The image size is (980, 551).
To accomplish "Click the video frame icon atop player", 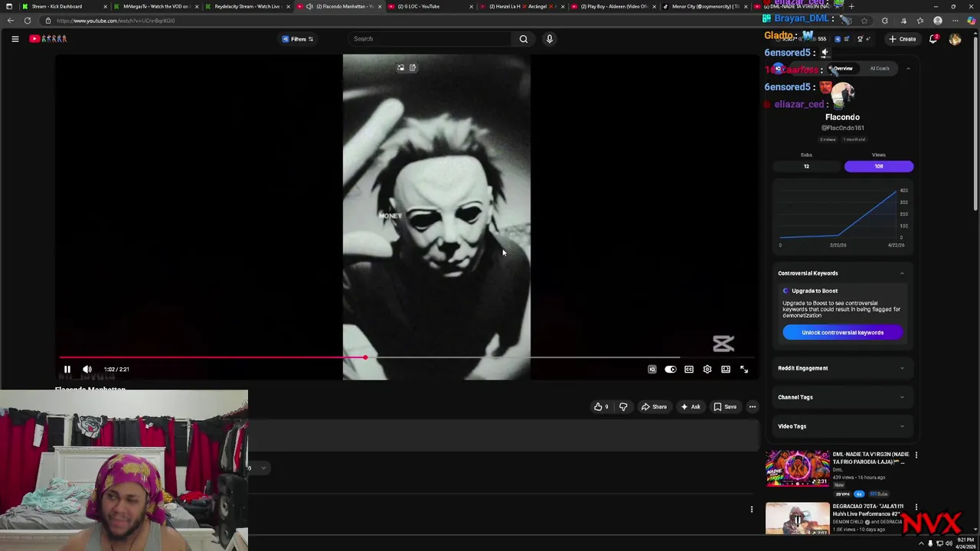I will click(400, 68).
